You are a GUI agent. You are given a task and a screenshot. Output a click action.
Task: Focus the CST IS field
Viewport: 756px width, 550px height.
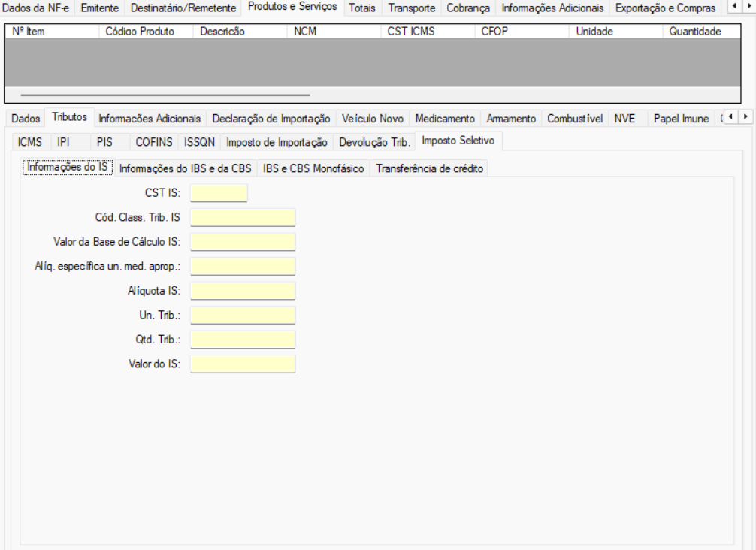(x=219, y=193)
